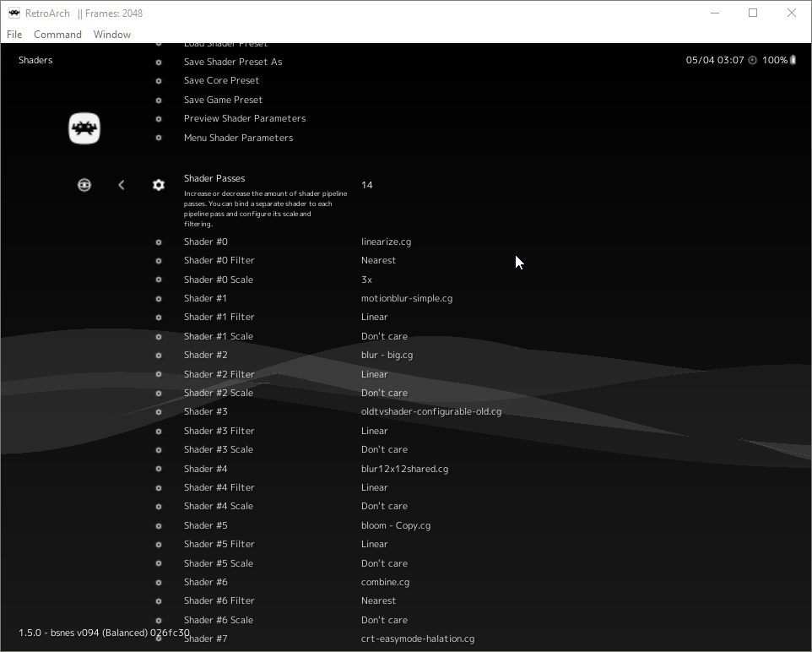Open the Command menu
812x652 pixels.
click(x=57, y=35)
